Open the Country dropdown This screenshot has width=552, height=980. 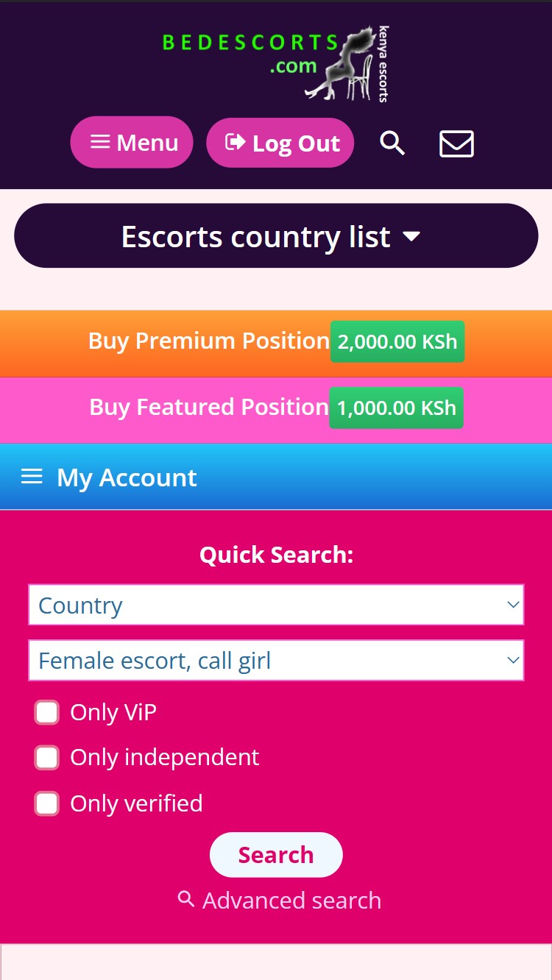(x=276, y=606)
